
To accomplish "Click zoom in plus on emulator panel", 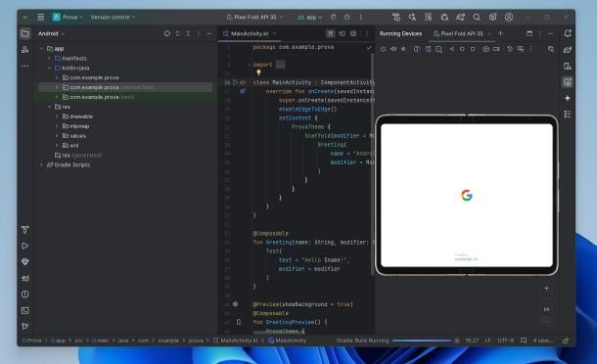I will [546, 289].
